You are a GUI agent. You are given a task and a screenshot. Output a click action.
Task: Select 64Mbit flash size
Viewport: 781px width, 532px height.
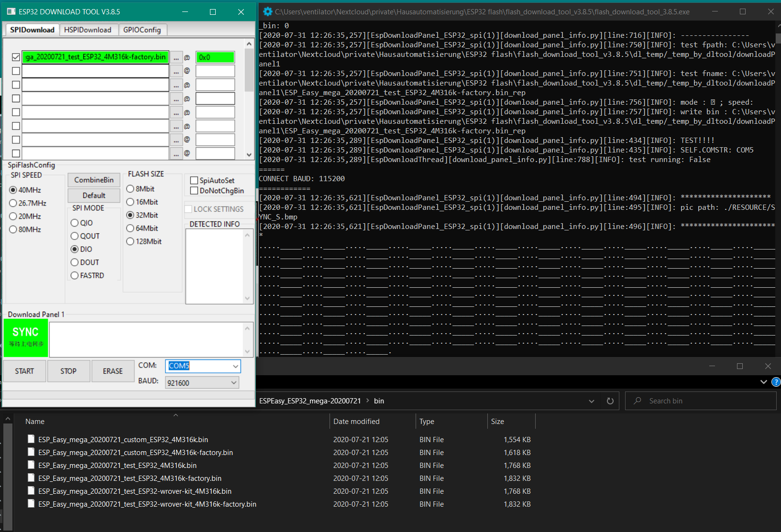tap(130, 228)
